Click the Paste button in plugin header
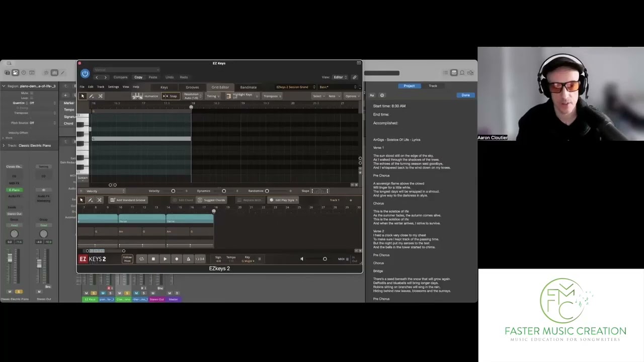Image resolution: width=644 pixels, height=362 pixels. 153,77
